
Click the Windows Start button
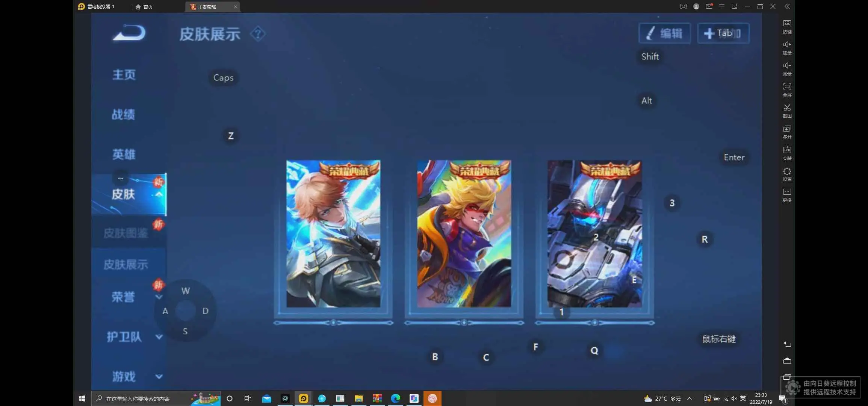pyautogui.click(x=82, y=398)
